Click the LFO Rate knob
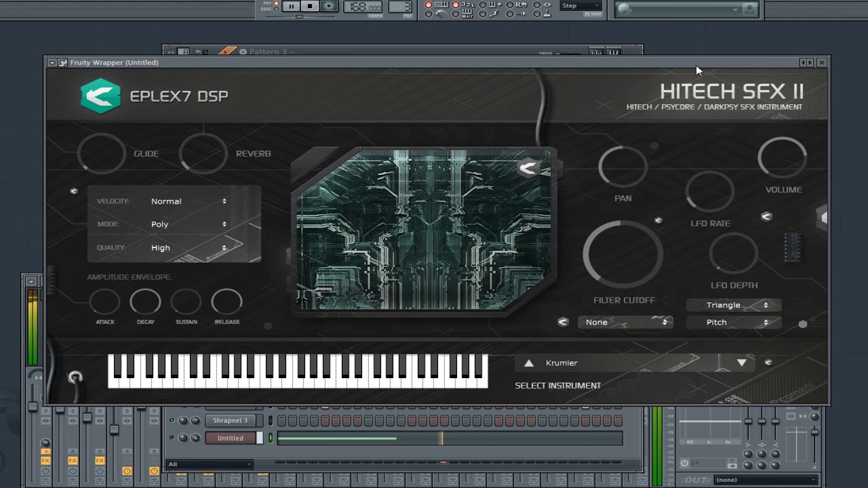The height and width of the screenshot is (488, 868). pyautogui.click(x=709, y=191)
